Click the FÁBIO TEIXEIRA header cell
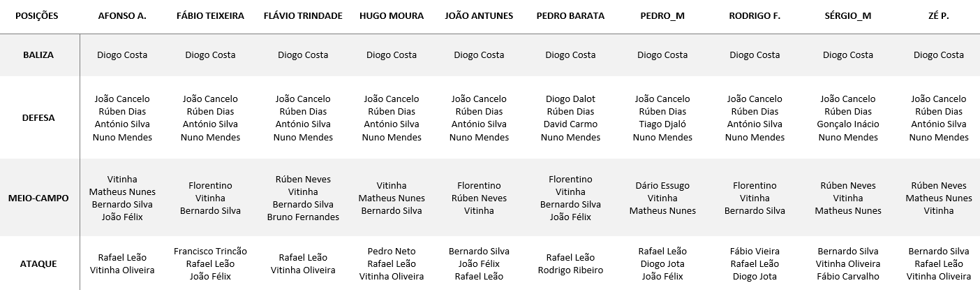Viewport: 980px width, 290px height. point(210,15)
